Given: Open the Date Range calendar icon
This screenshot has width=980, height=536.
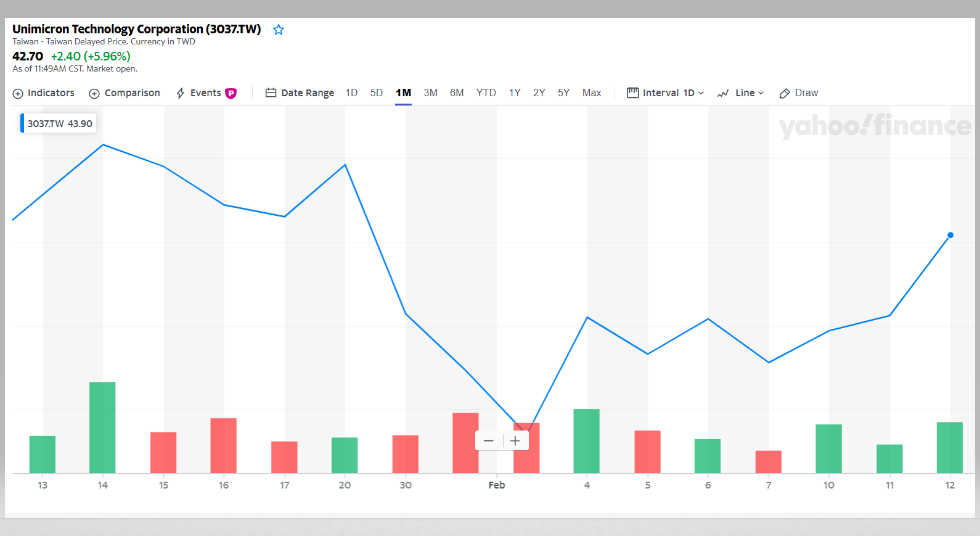Looking at the screenshot, I should (271, 93).
